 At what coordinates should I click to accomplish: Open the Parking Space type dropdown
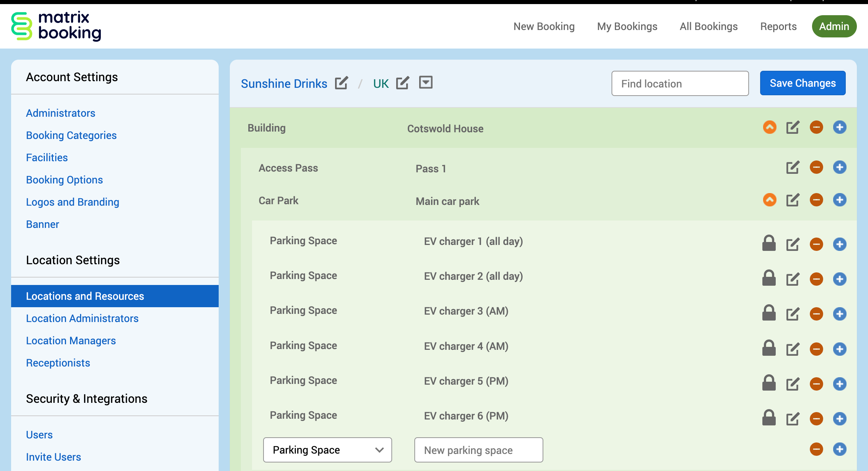[327, 450]
